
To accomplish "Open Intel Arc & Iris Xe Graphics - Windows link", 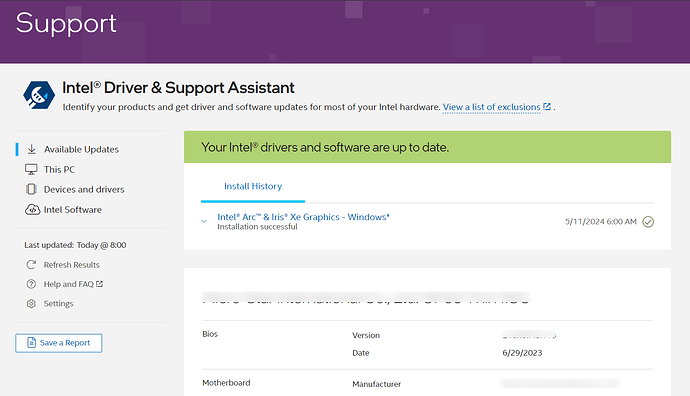I will (x=303, y=217).
